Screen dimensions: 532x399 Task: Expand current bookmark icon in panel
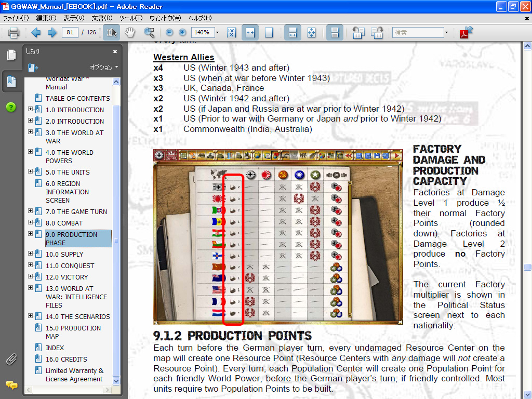coord(33,68)
